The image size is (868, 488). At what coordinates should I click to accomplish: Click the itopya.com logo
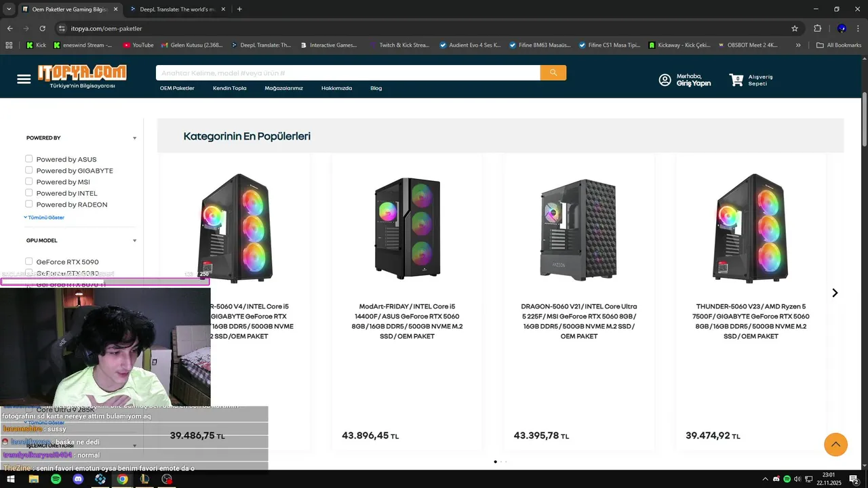pos(81,77)
